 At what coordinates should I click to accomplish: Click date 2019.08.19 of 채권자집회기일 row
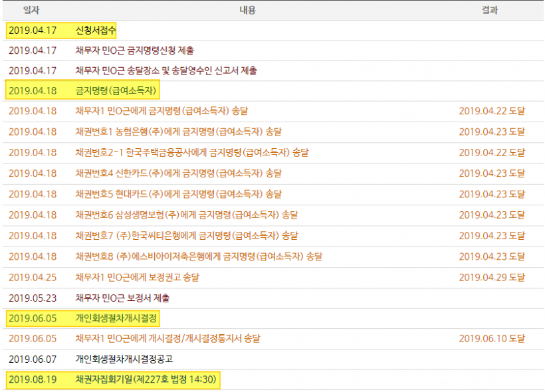coord(33,379)
